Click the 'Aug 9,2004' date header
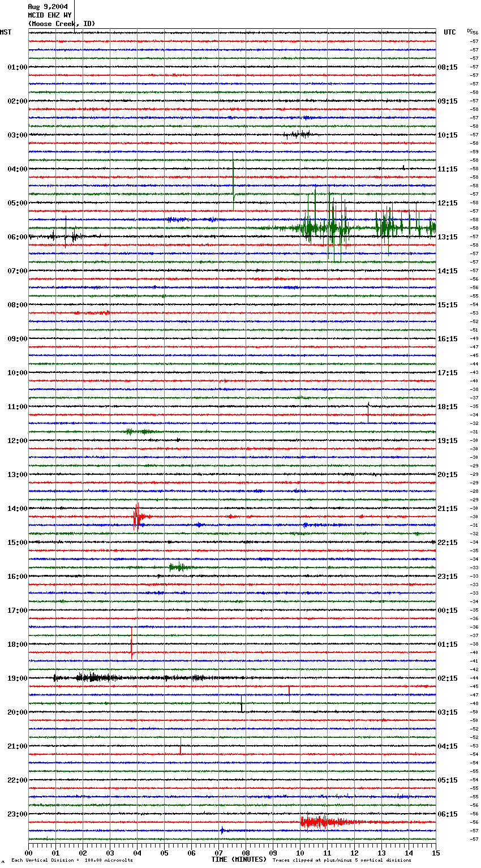The width and height of the screenshot is (481, 868). [48, 7]
